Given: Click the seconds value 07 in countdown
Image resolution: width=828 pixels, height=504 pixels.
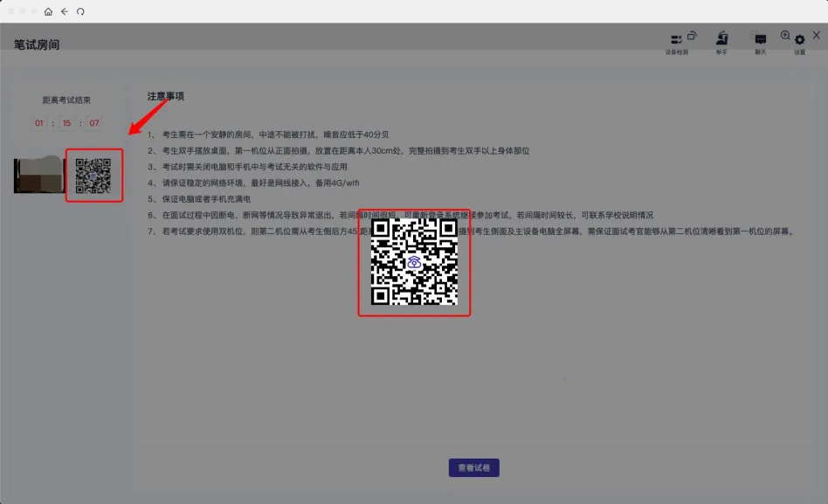Looking at the screenshot, I should pos(93,123).
